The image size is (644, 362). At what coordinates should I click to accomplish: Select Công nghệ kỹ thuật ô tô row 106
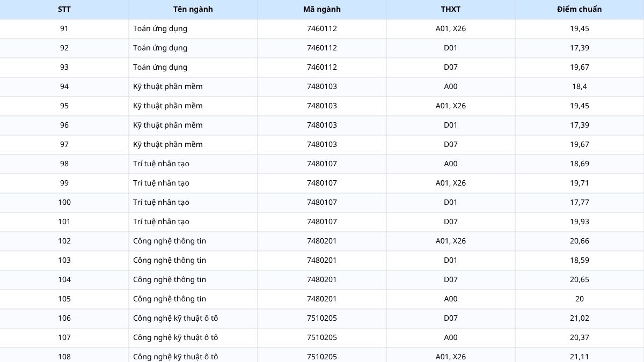pyautogui.click(x=175, y=318)
